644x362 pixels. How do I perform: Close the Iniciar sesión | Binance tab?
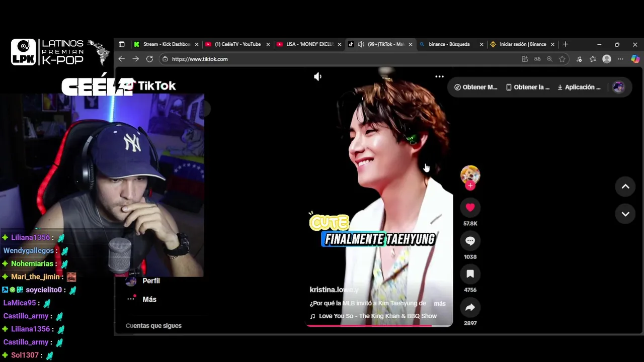click(x=552, y=44)
